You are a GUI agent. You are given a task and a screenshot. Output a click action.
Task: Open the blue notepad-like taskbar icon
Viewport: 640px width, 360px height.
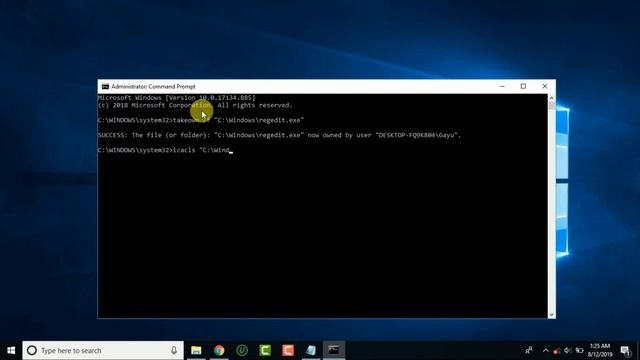tap(311, 350)
